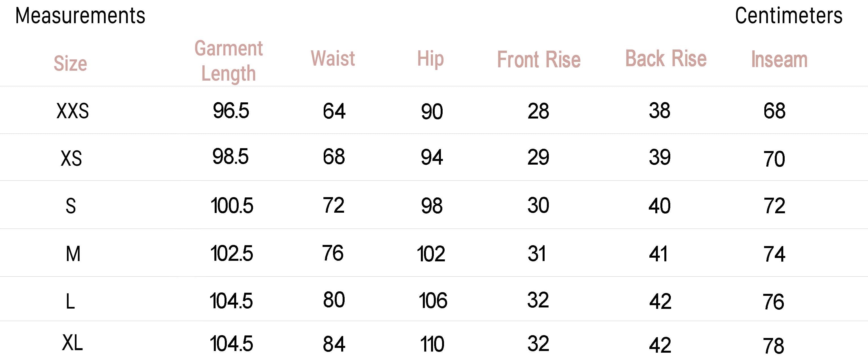Select waist value 76 in the M row
868x364 pixels.
click(332, 253)
